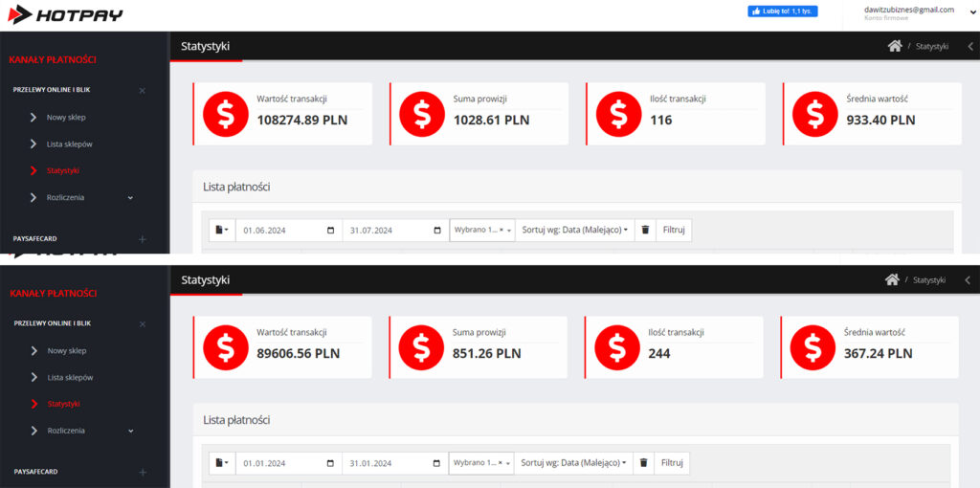Click the dollar icon beside 367.24 PLN

[813, 347]
